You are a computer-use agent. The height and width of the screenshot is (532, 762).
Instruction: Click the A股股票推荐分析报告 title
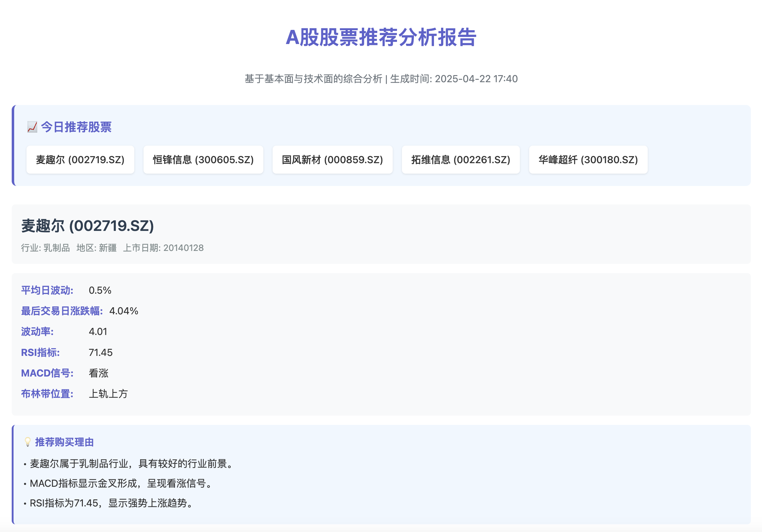click(x=381, y=37)
